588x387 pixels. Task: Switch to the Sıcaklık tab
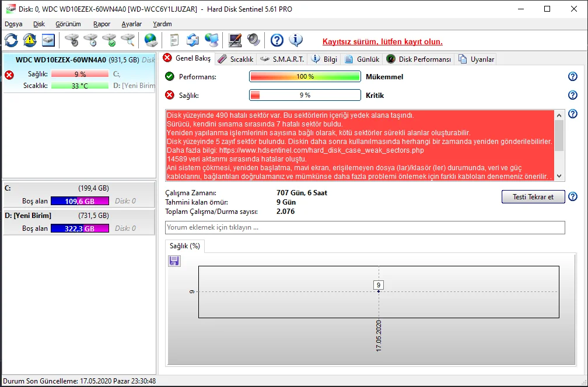tap(236, 59)
